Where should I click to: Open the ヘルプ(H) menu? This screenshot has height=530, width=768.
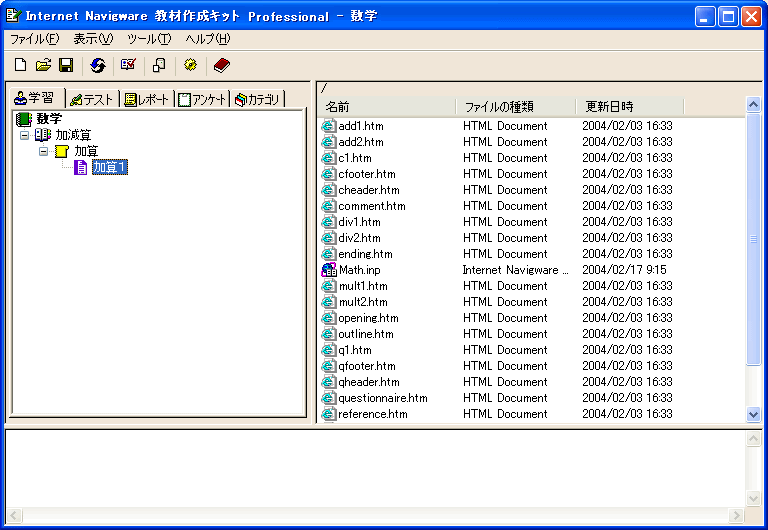tap(208, 39)
